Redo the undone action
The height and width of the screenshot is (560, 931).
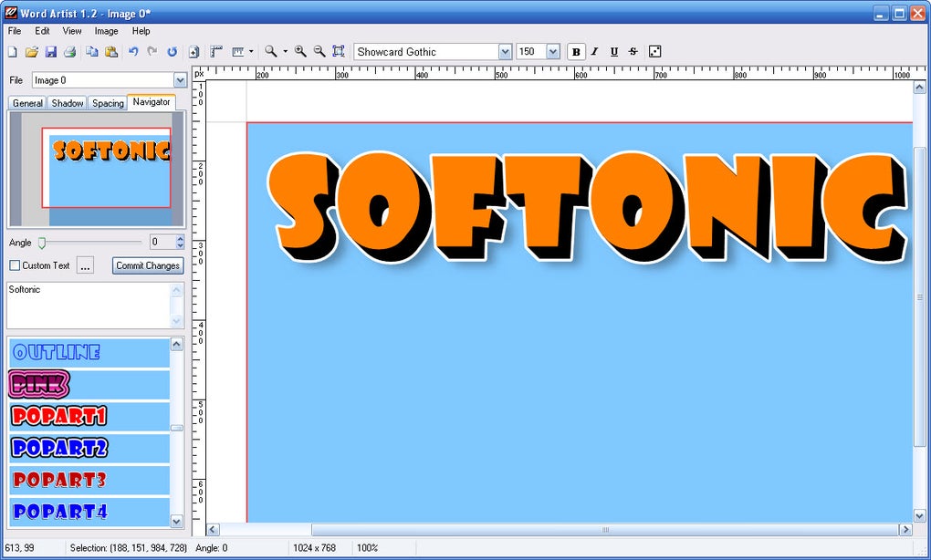pos(152,52)
